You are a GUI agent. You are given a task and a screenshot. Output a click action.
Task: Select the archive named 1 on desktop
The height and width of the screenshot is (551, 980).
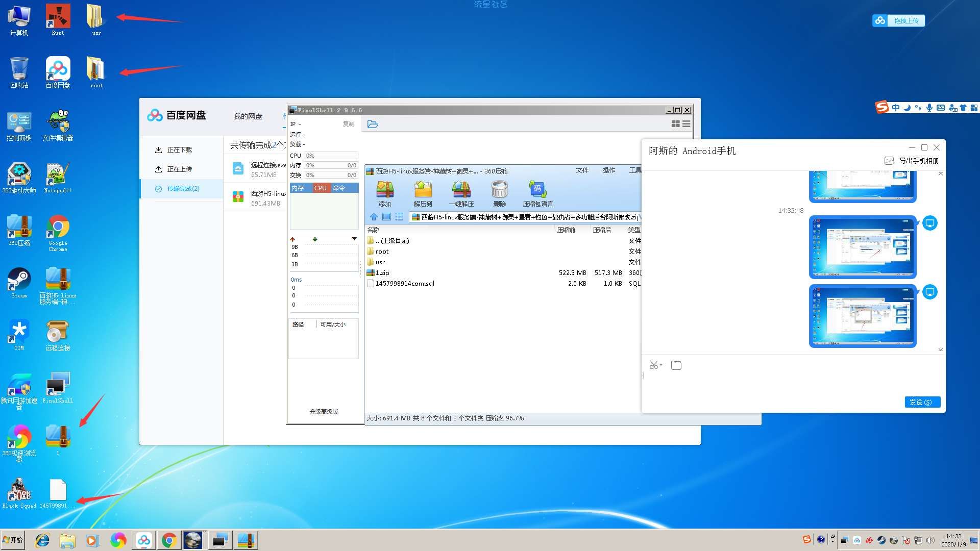(58, 440)
